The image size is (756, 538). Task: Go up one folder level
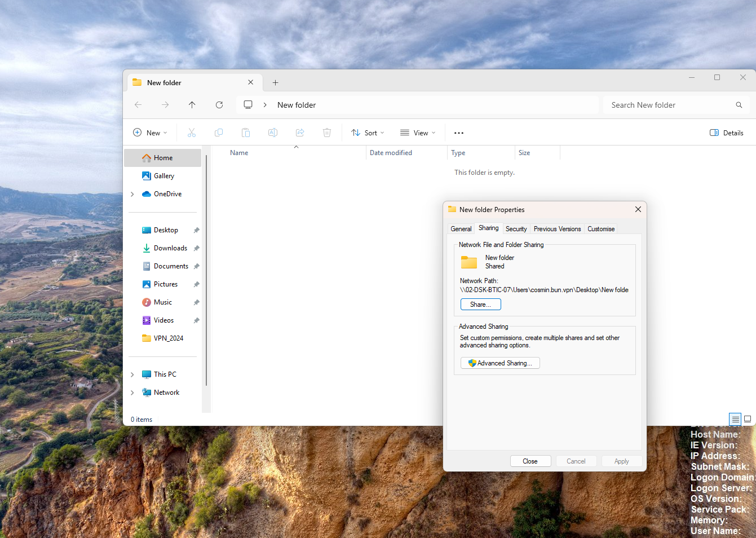click(192, 105)
